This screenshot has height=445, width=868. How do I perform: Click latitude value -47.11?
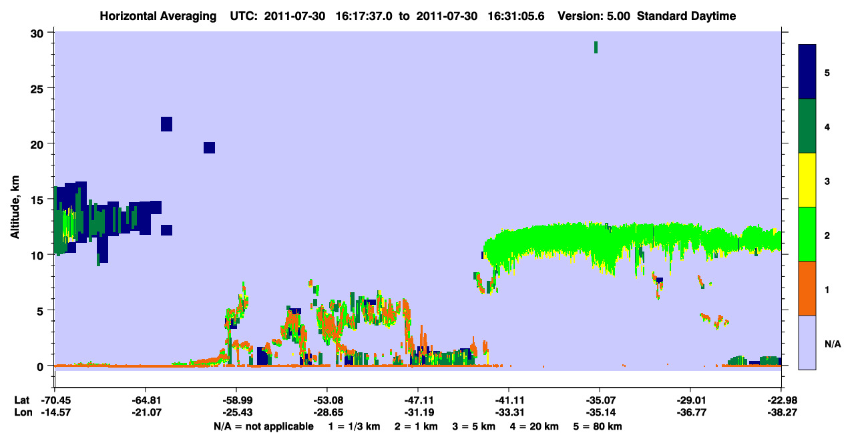point(417,400)
